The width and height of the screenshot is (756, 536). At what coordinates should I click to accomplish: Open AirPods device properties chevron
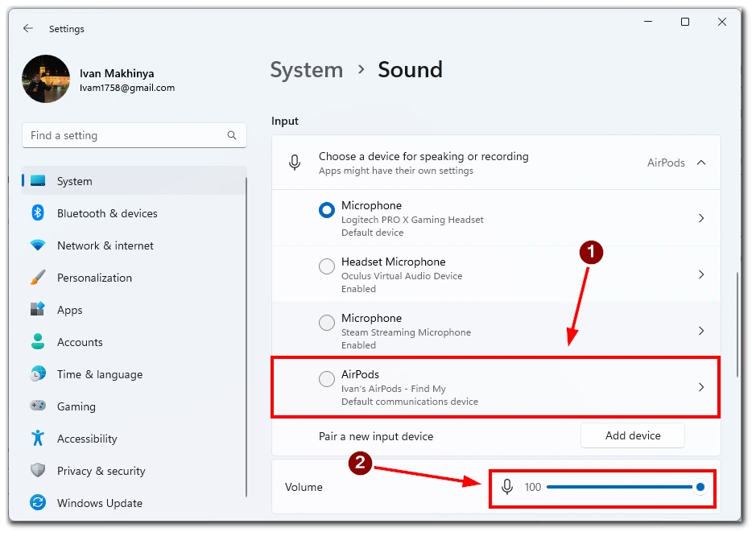(701, 387)
